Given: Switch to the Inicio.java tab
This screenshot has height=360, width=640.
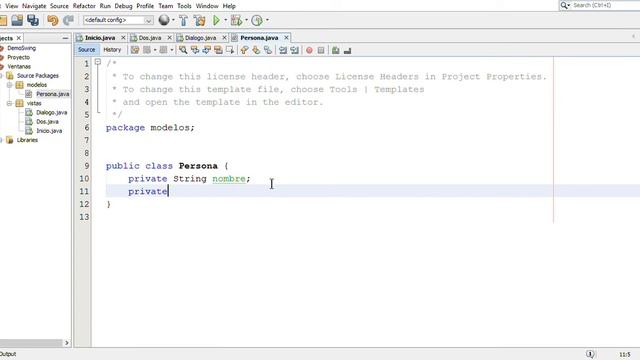Looking at the screenshot, I should pos(100,38).
